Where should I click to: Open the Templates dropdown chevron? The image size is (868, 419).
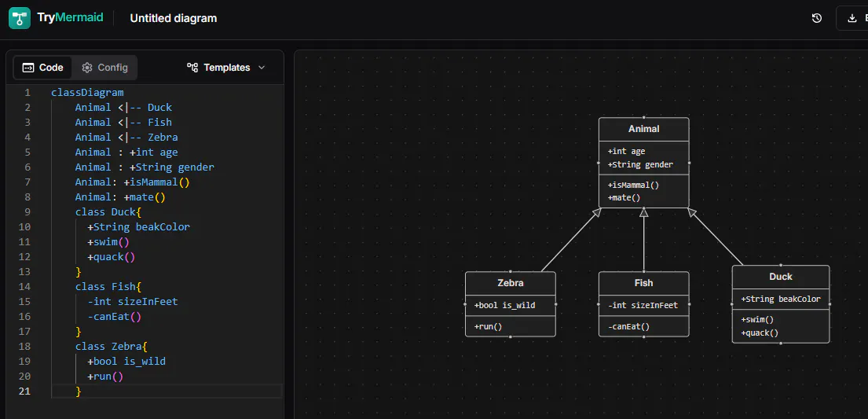pos(262,68)
